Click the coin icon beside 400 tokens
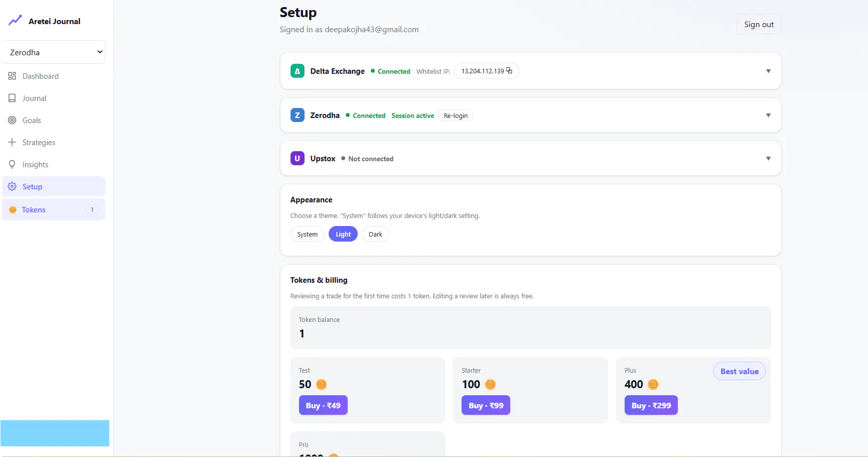This screenshot has height=457, width=868. pyautogui.click(x=653, y=385)
